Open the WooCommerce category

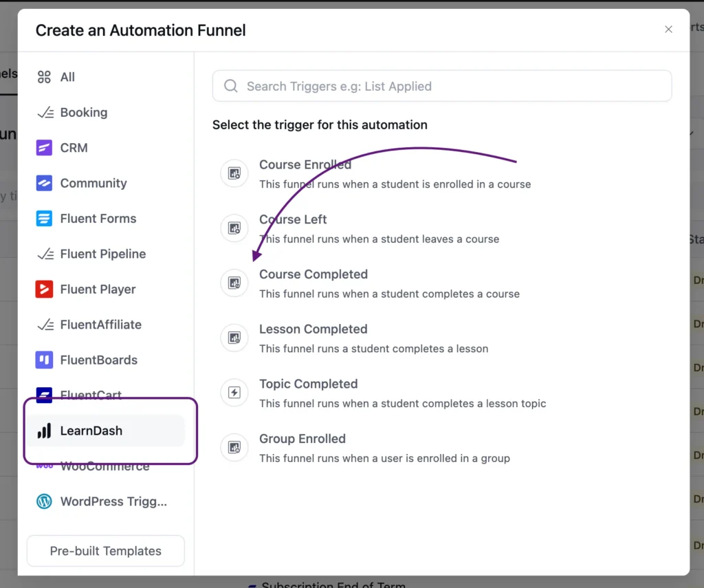point(106,466)
